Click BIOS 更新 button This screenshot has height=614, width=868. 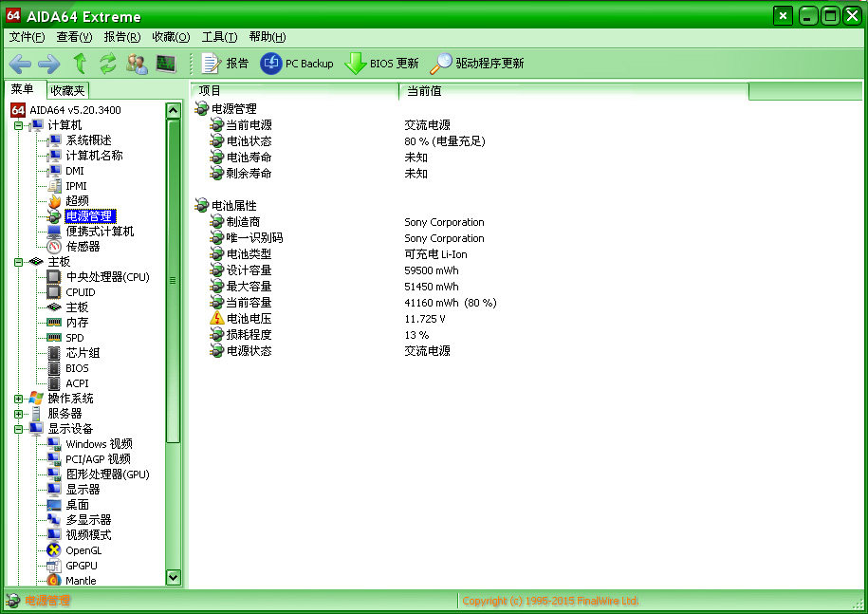coord(381,64)
